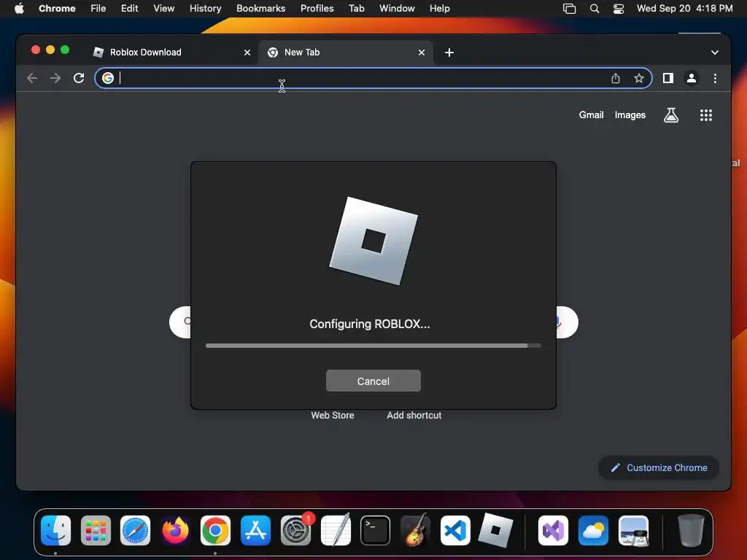The image size is (747, 560).
Task: Launch Firefox from the Dock
Action: [175, 531]
